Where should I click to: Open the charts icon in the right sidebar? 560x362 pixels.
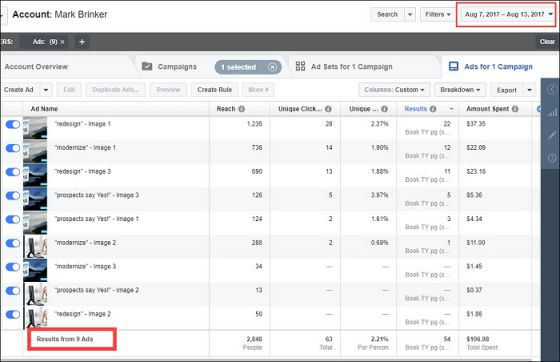[x=552, y=113]
